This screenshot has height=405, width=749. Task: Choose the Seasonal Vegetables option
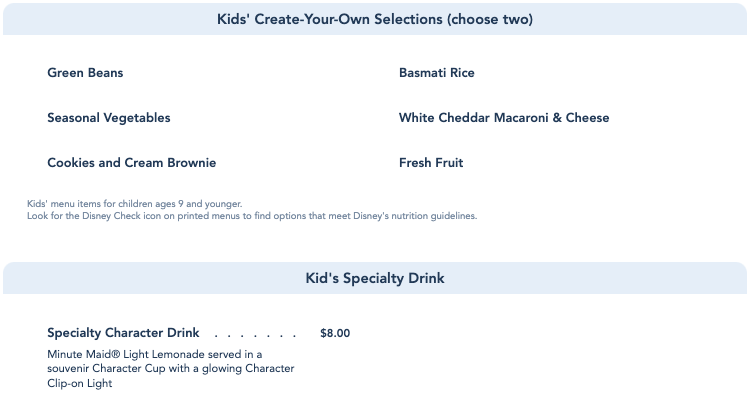(x=108, y=118)
